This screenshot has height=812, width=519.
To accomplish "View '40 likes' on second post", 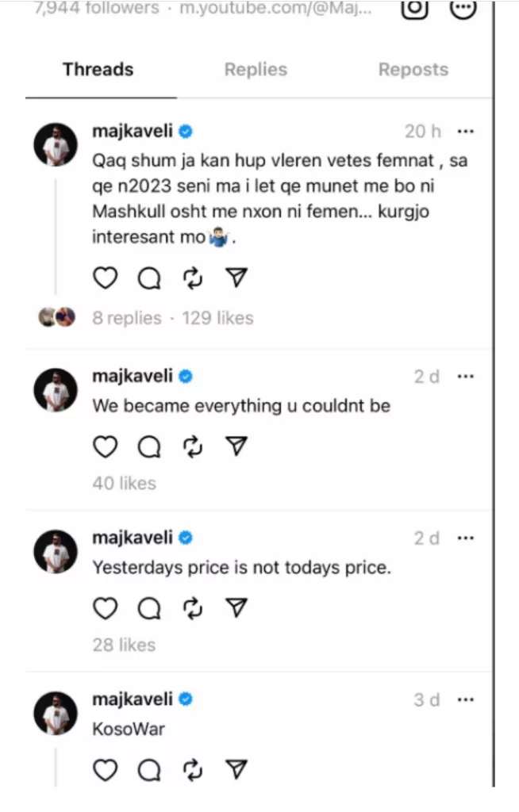I will pyautogui.click(x=125, y=483).
